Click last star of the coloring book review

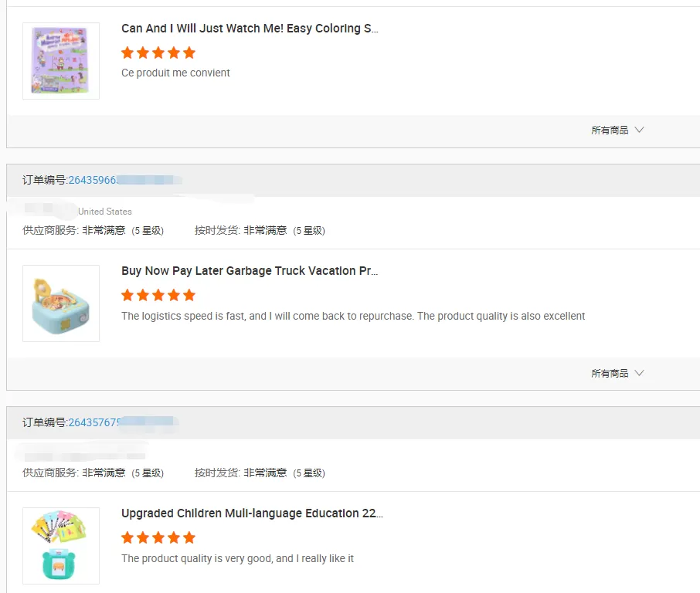tap(189, 53)
